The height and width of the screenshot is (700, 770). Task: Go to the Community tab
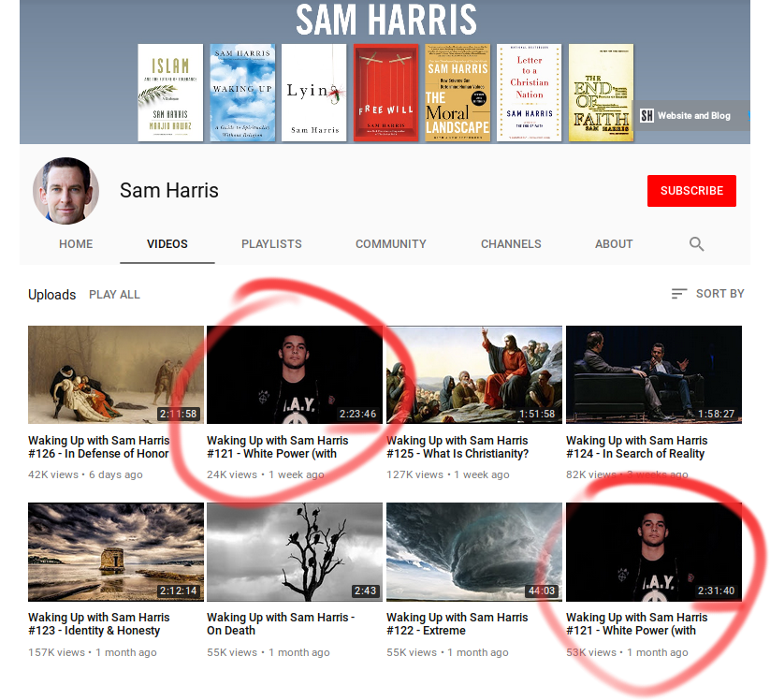click(x=391, y=244)
